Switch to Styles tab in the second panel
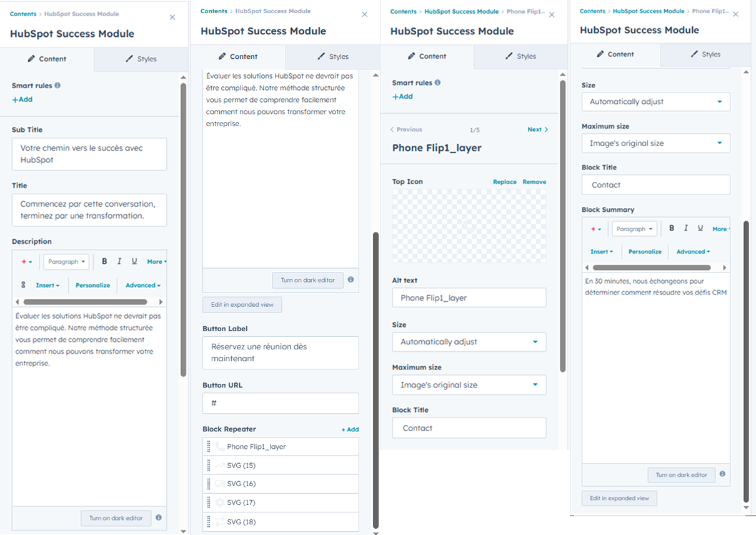 332,56
